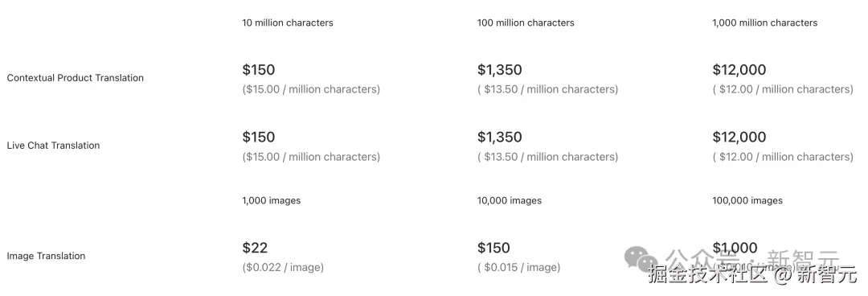Select the 100 million characters column header
The image size is (868, 296).
pyautogui.click(x=526, y=23)
